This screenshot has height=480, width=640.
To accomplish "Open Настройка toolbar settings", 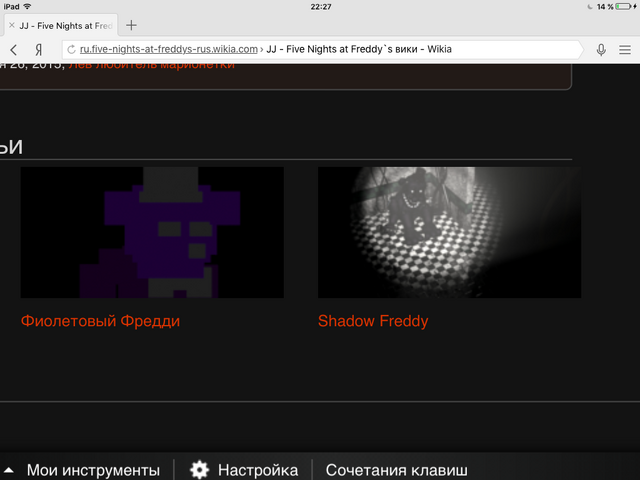I will (x=258, y=470).
